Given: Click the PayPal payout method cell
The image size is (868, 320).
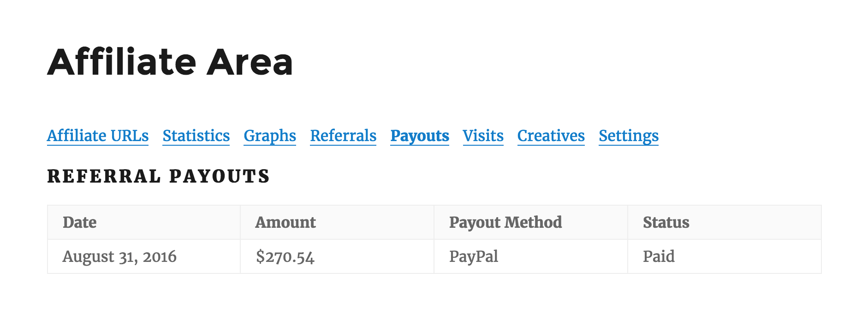Looking at the screenshot, I should [x=474, y=256].
